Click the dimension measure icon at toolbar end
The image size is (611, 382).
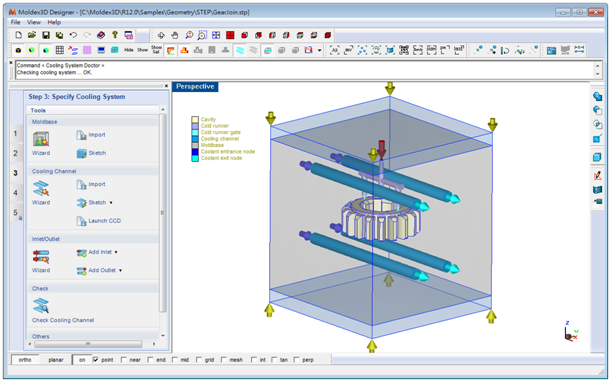click(579, 50)
